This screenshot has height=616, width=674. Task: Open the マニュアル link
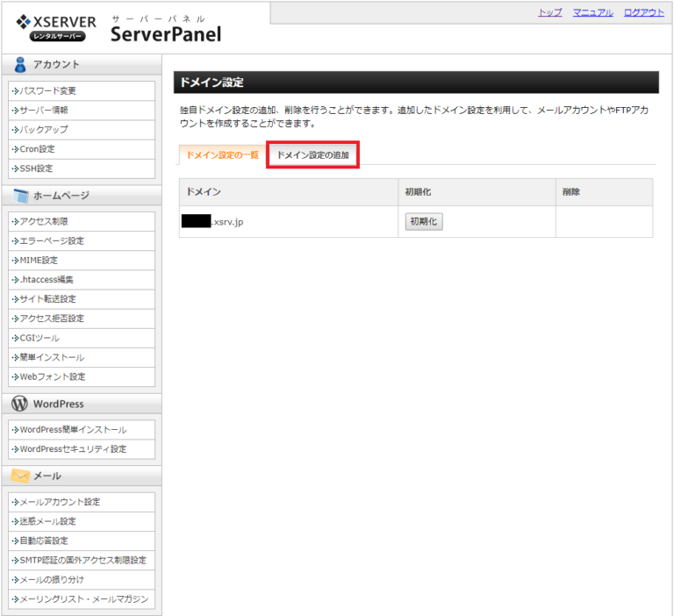coord(592,12)
